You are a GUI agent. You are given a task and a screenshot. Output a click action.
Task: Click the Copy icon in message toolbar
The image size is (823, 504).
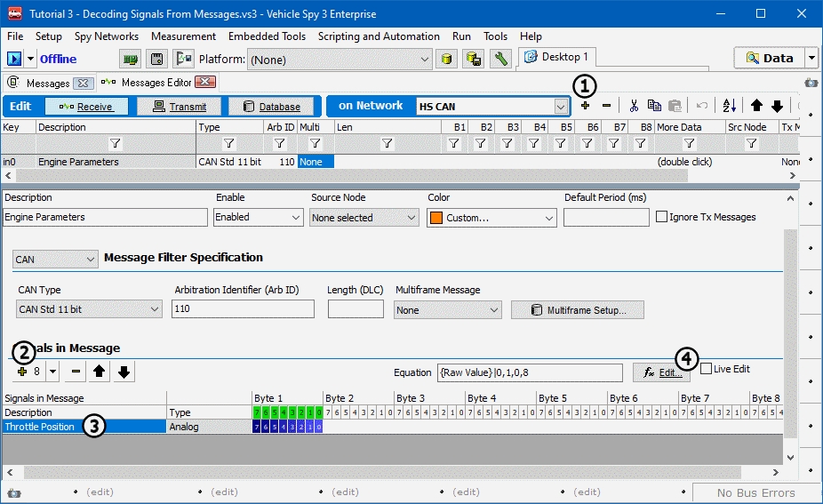(654, 106)
